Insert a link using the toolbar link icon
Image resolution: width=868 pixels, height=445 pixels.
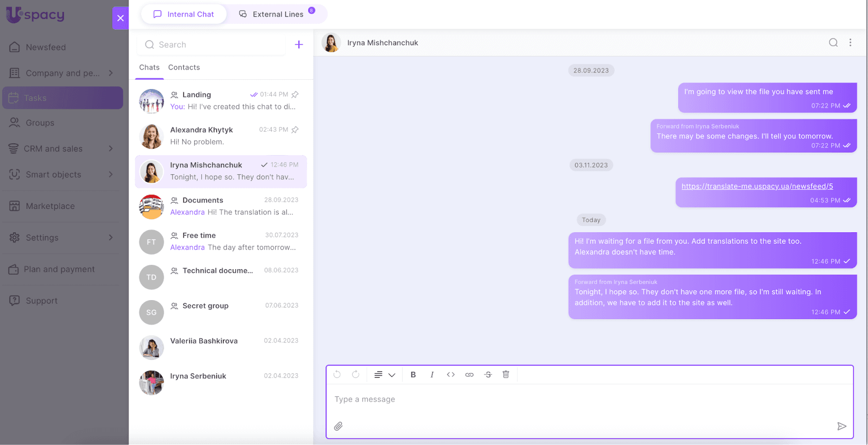point(469,374)
